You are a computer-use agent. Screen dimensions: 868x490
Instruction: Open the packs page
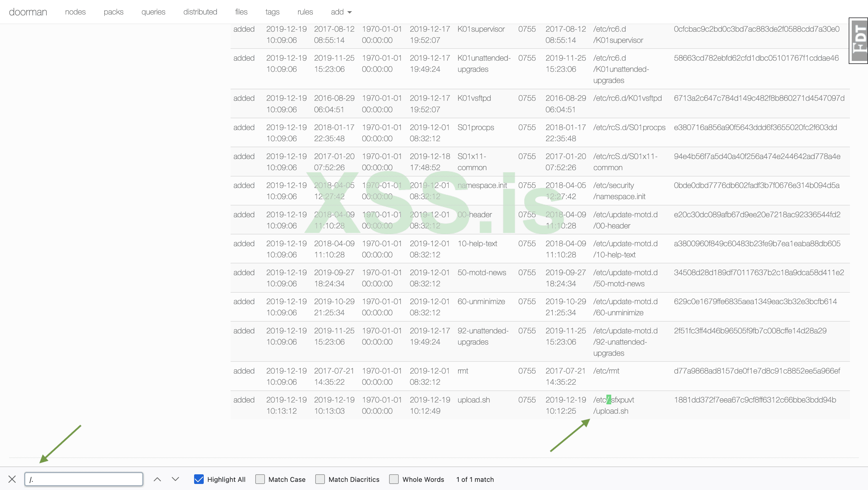(x=114, y=12)
